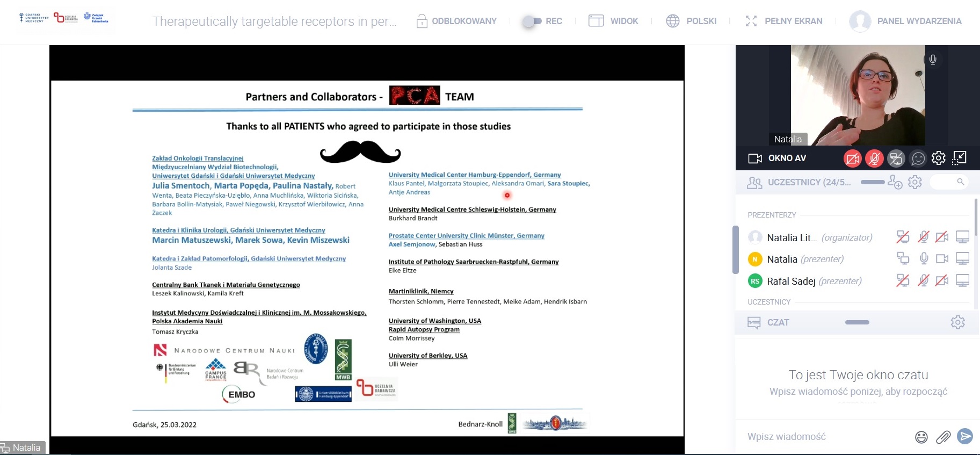This screenshot has width=980, height=455.
Task: Attach a file with the paperclip icon
Action: coord(943,437)
